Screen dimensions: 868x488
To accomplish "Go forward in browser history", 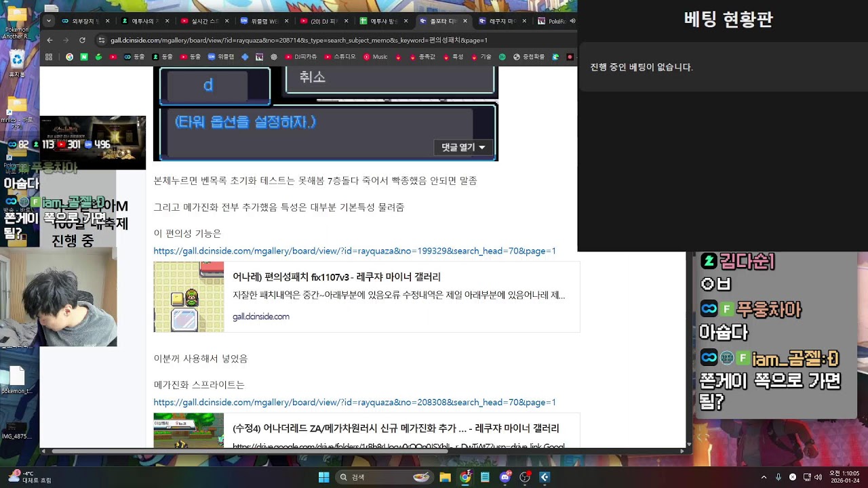I will click(x=66, y=40).
